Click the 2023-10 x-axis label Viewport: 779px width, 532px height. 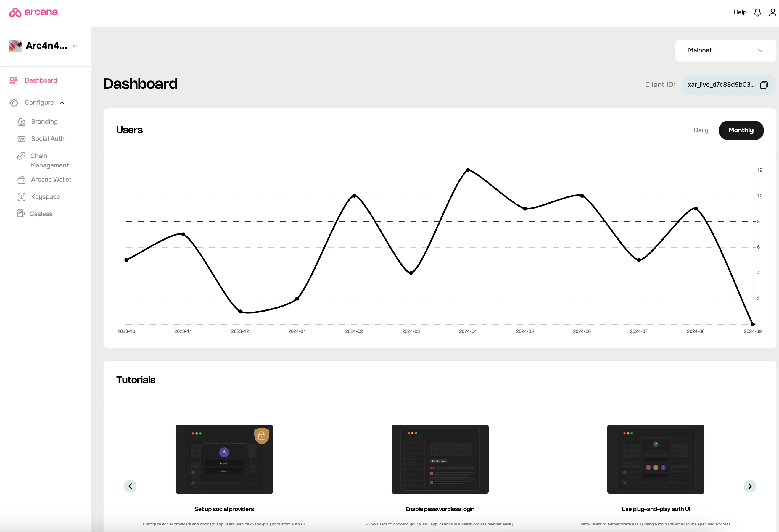click(x=126, y=331)
